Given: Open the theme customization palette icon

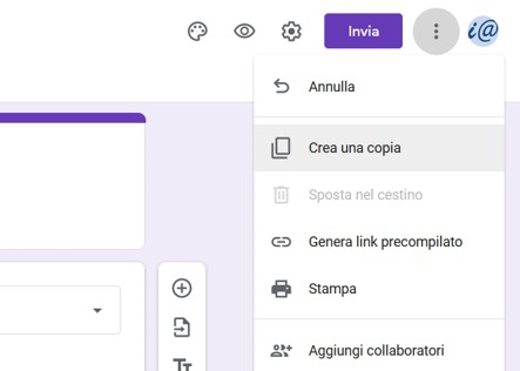Looking at the screenshot, I should 198,31.
